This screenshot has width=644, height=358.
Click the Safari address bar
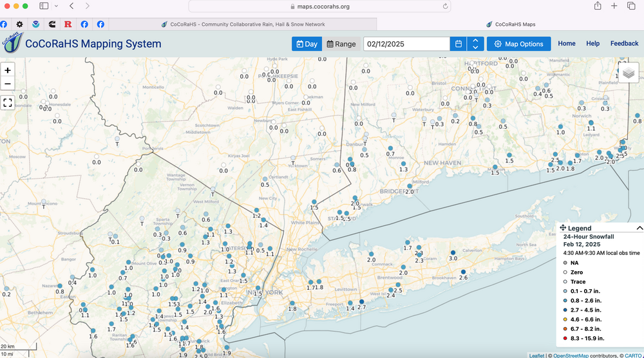(x=319, y=6)
